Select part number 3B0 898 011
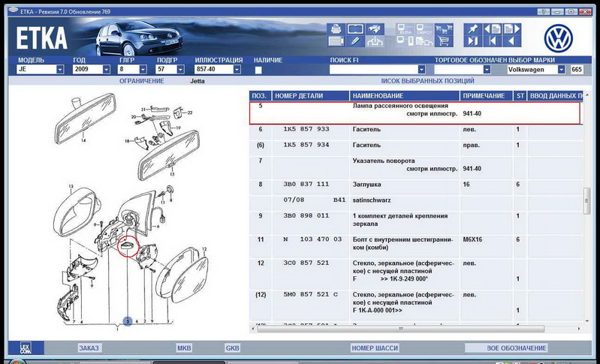Screen dimensions: 600x364 (x=306, y=215)
